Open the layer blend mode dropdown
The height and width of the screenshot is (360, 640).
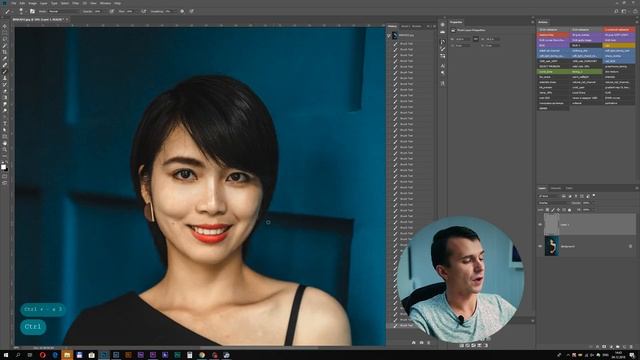point(553,203)
